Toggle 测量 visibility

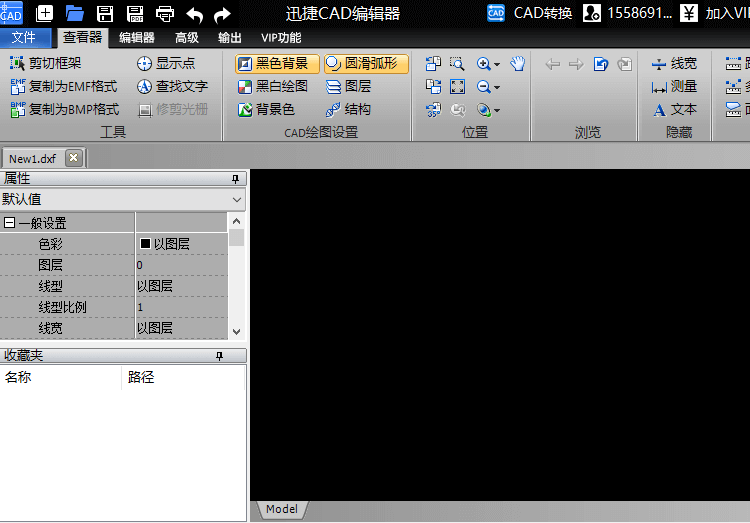pos(674,86)
